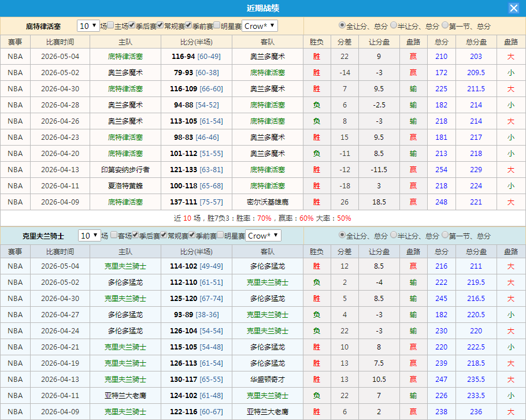Click the 98-83 score cell
The image size is (526, 420).
tap(197, 137)
